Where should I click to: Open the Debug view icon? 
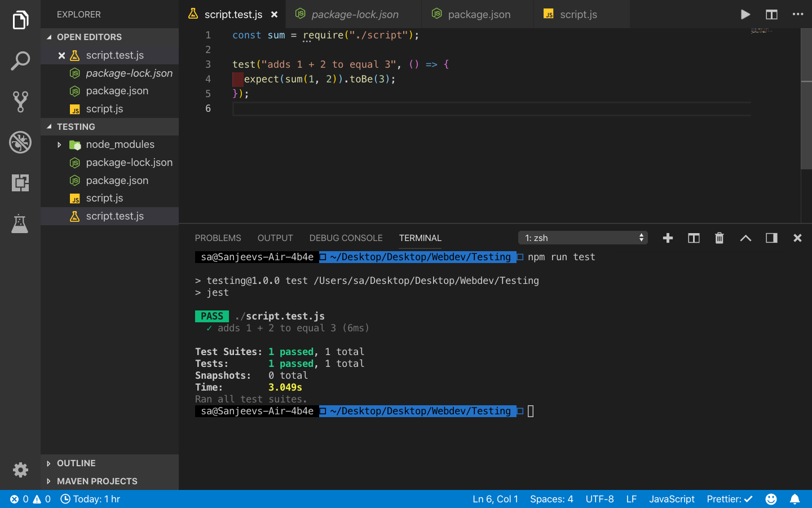point(20,142)
